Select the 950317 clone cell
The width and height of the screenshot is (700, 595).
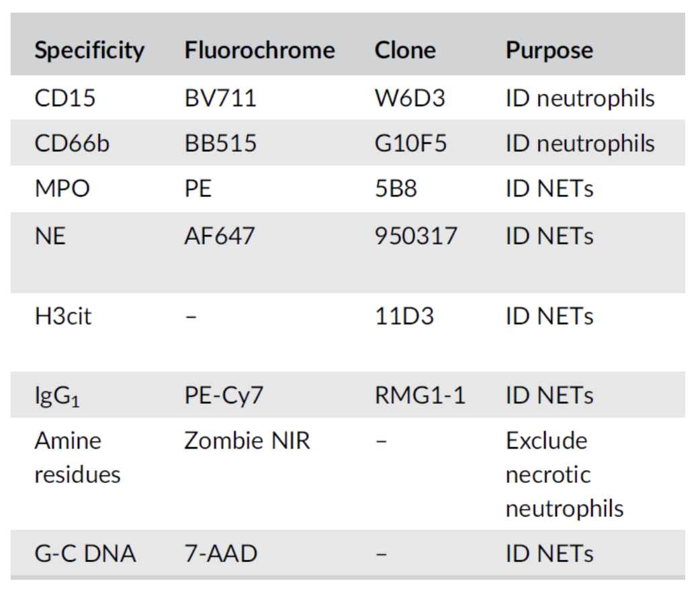(416, 236)
